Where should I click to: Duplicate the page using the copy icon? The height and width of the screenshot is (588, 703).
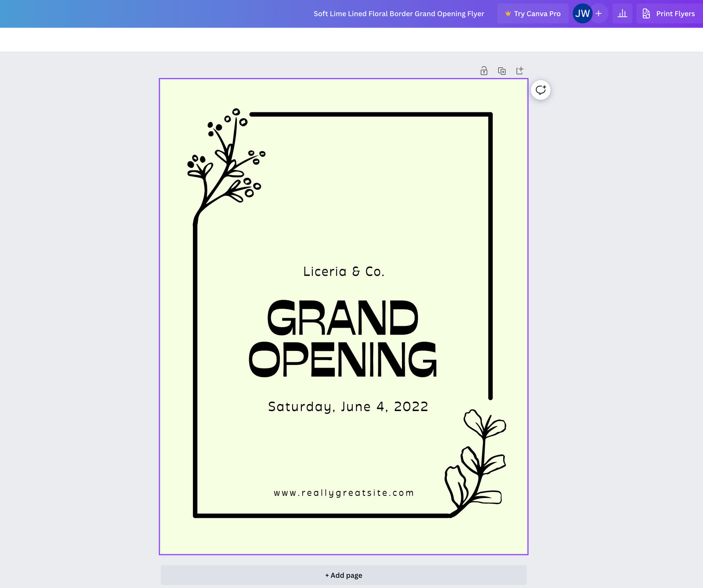502,70
